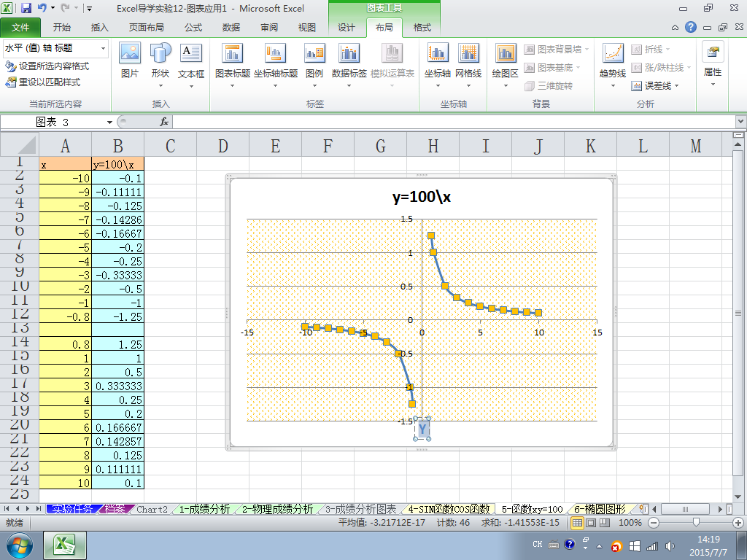Undo the last action
Screen dimensions: 747x560
tap(42, 8)
